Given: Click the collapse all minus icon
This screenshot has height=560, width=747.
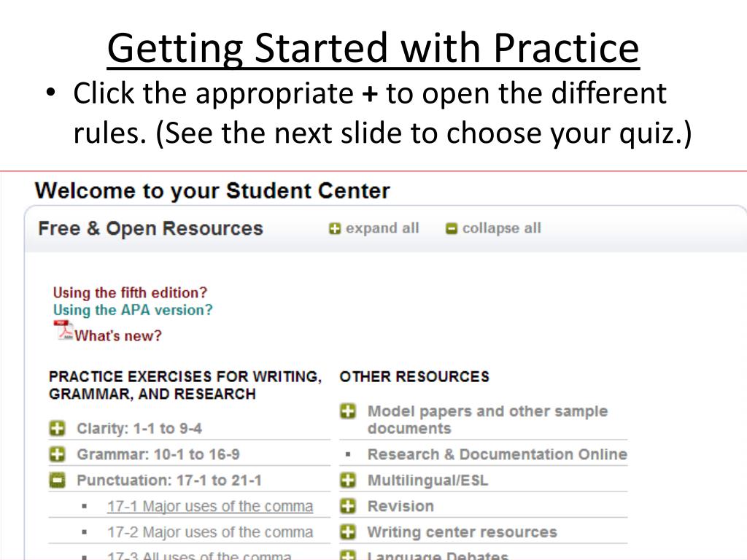Looking at the screenshot, I should [452, 229].
